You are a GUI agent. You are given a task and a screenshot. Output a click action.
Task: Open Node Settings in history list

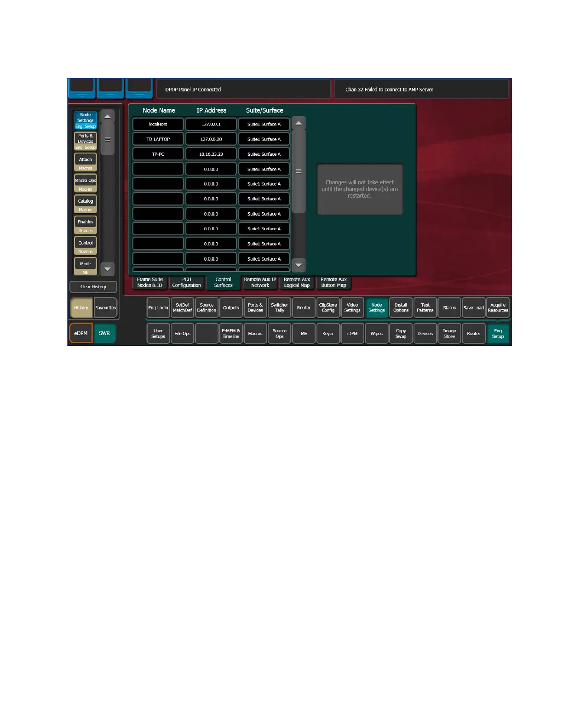point(86,120)
